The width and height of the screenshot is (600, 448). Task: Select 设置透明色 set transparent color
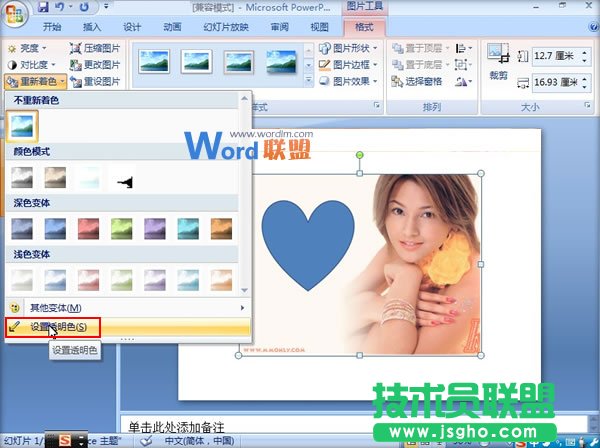(x=128, y=327)
